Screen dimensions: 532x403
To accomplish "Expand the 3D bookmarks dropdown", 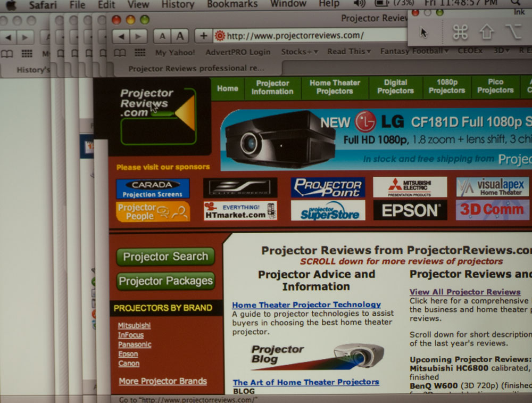I will click(x=502, y=51).
